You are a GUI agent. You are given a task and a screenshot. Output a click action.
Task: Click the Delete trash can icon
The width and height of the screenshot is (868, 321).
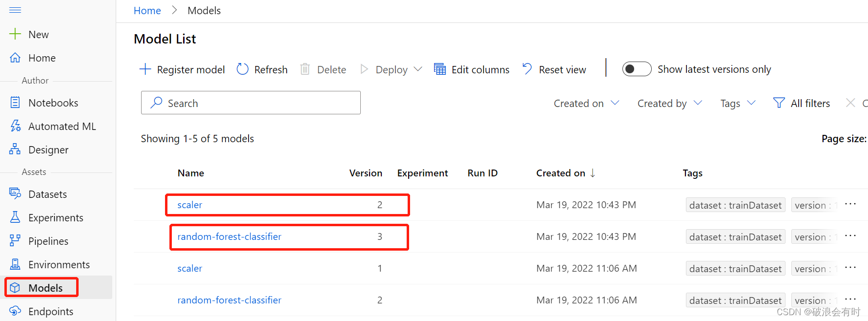tap(305, 69)
